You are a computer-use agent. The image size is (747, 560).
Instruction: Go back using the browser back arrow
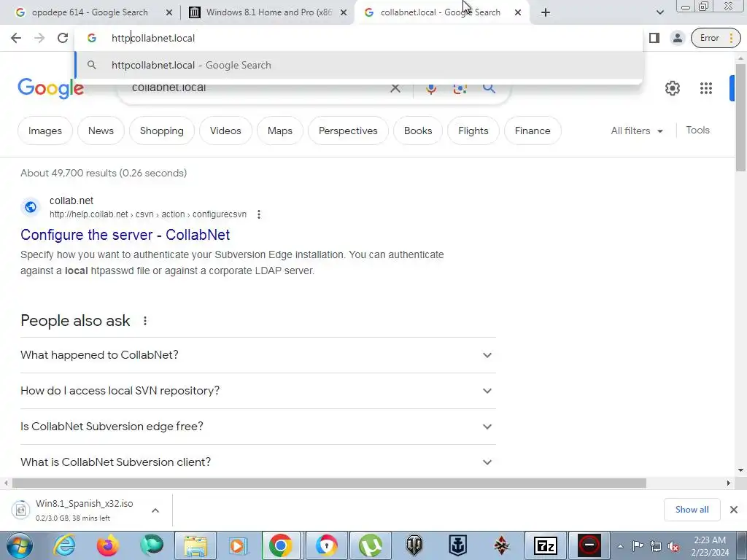(x=16, y=38)
